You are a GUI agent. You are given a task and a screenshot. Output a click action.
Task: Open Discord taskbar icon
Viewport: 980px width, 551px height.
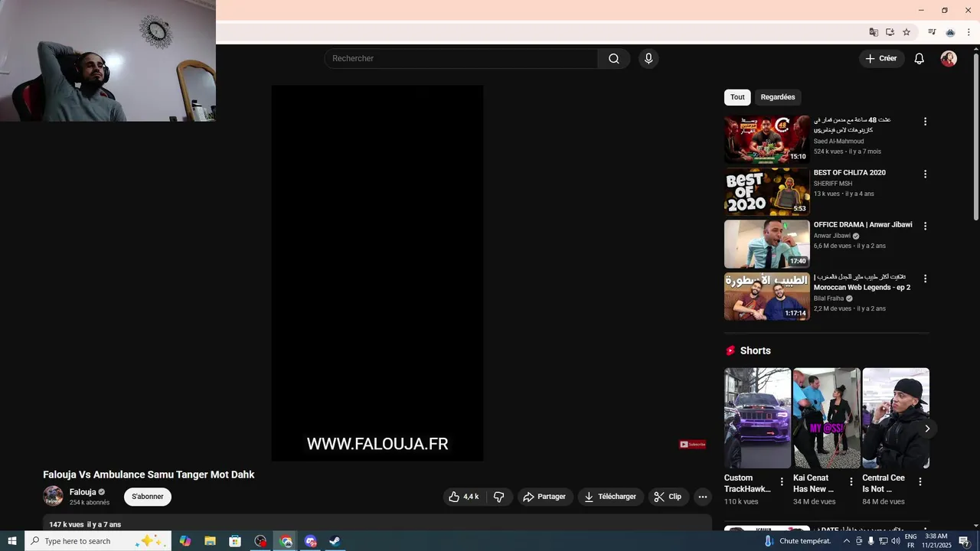(x=310, y=541)
